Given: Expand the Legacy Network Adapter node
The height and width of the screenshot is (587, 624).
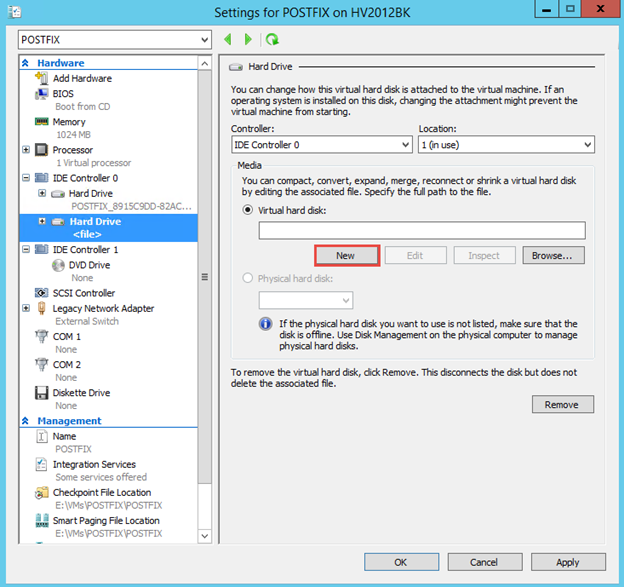Looking at the screenshot, I should (26, 308).
